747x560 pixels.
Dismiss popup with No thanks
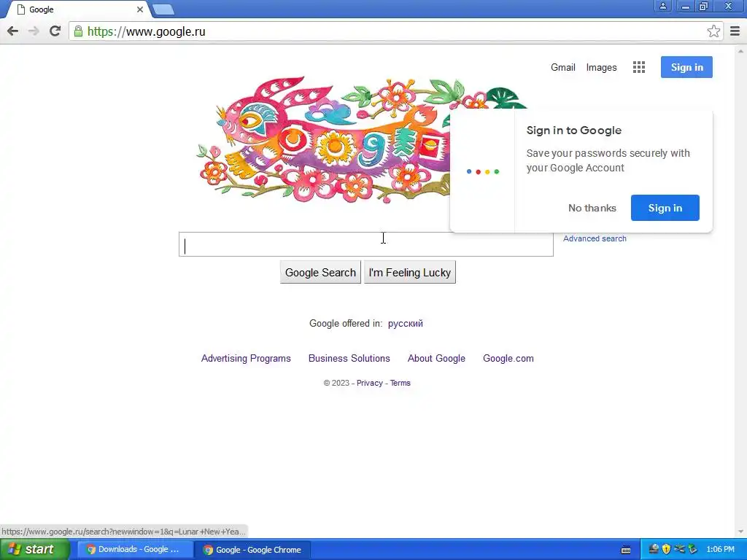[592, 208]
